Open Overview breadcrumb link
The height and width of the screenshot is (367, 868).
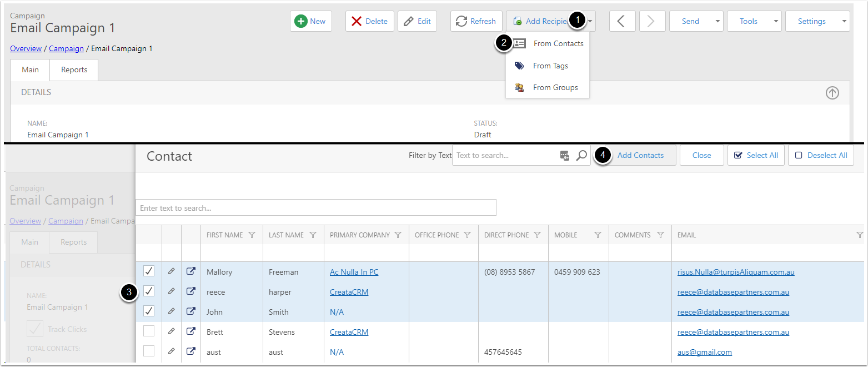tap(26, 48)
